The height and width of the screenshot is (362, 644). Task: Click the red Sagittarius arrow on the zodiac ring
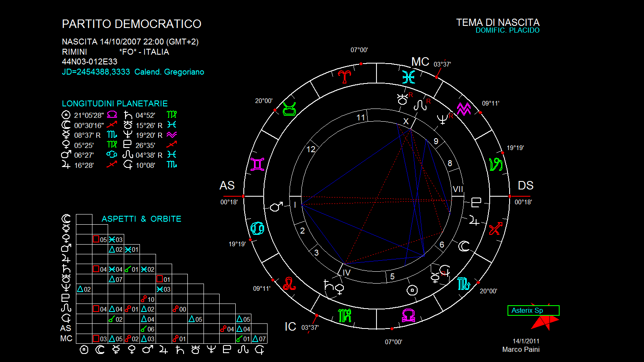click(x=495, y=228)
